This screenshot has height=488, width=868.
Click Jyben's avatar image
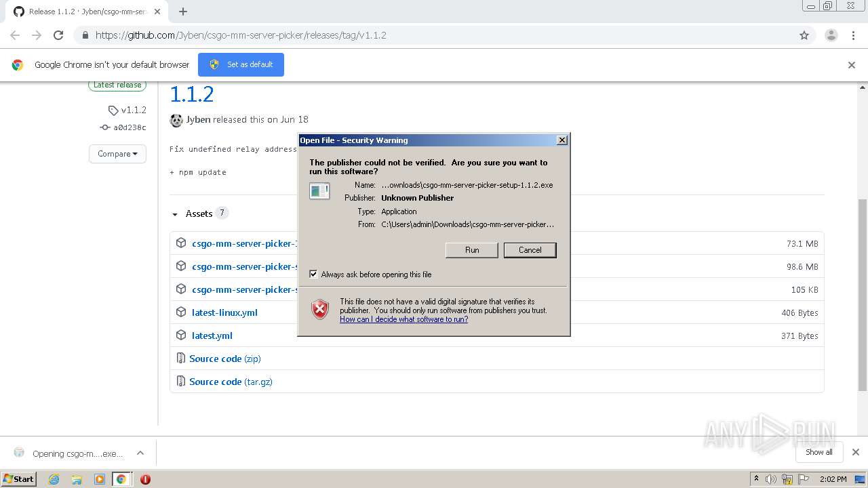pos(176,120)
